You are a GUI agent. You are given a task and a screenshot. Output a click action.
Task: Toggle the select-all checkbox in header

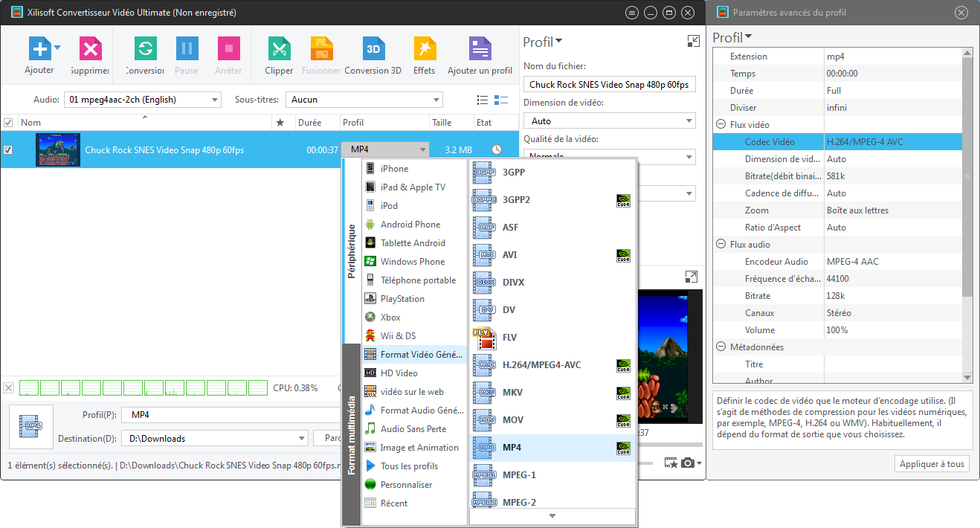click(x=8, y=123)
